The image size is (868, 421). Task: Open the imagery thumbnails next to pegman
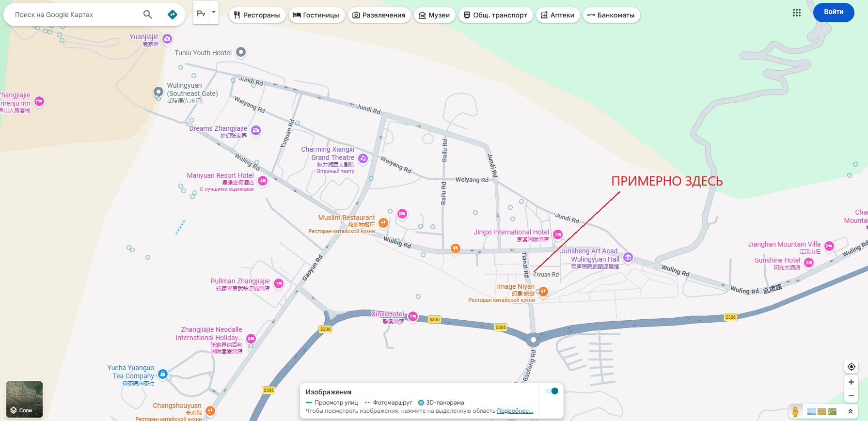point(822,411)
